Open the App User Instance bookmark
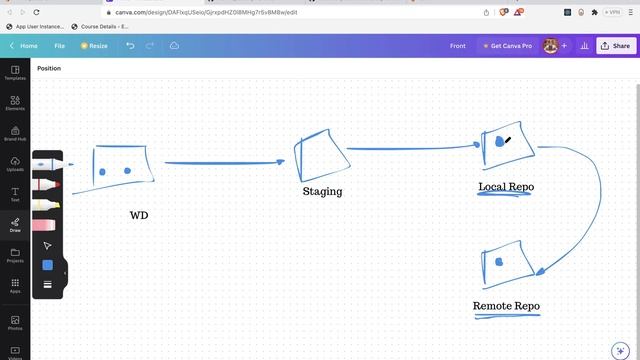Image resolution: width=640 pixels, height=360 pixels. pyautogui.click(x=35, y=27)
